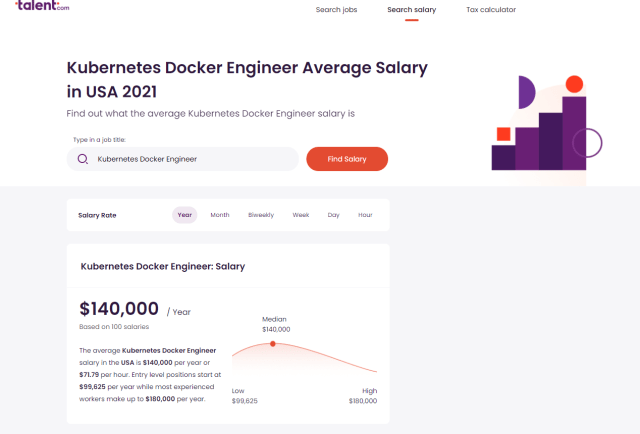The height and width of the screenshot is (434, 640).
Task: Switch salary rate to Month
Action: [x=220, y=215]
